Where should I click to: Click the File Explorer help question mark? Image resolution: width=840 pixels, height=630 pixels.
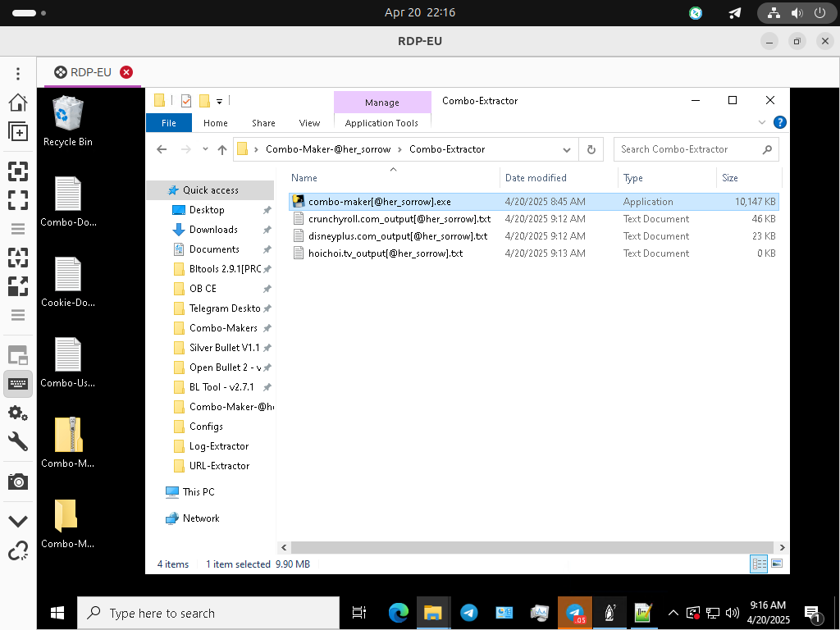[x=780, y=122]
